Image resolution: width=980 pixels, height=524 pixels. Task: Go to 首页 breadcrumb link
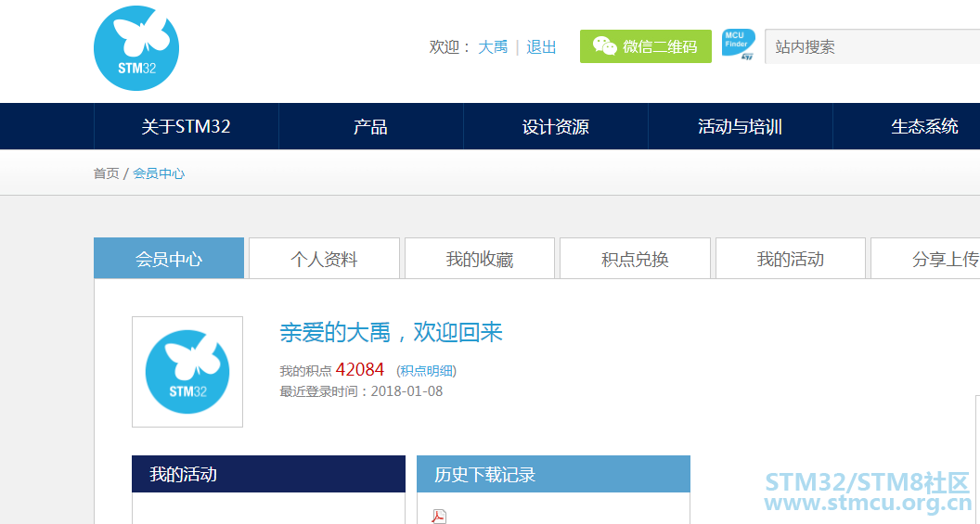click(x=106, y=173)
